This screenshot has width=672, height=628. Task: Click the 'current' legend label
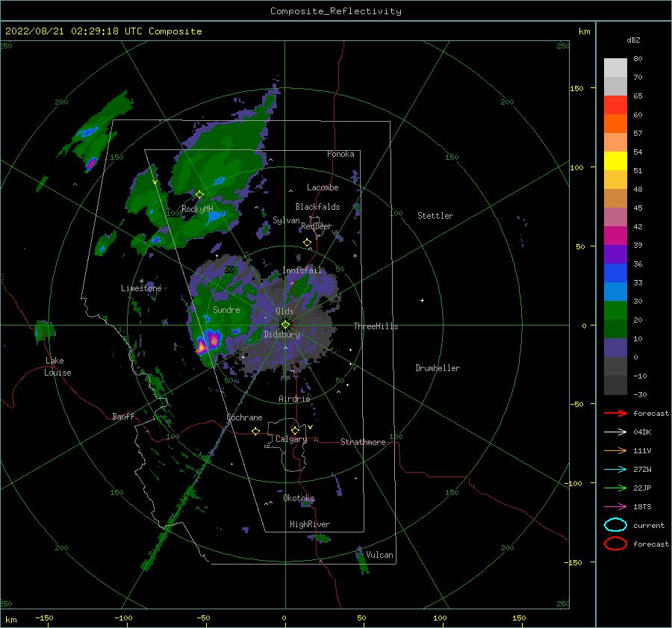[649, 526]
